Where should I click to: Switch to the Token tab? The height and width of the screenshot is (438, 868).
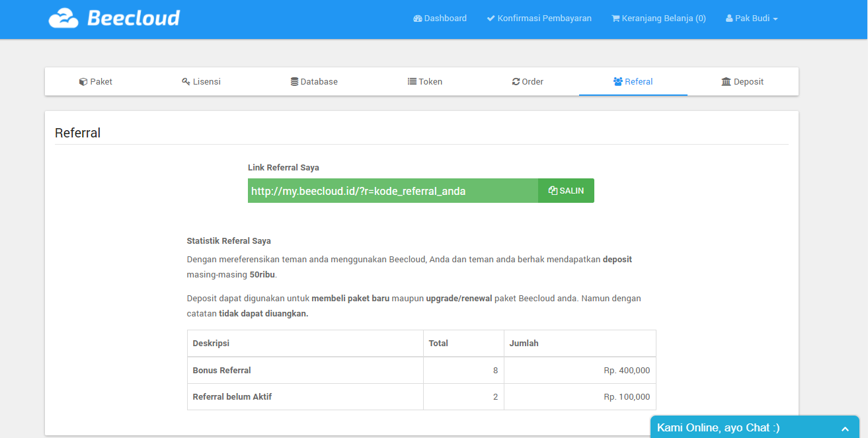[x=425, y=82]
